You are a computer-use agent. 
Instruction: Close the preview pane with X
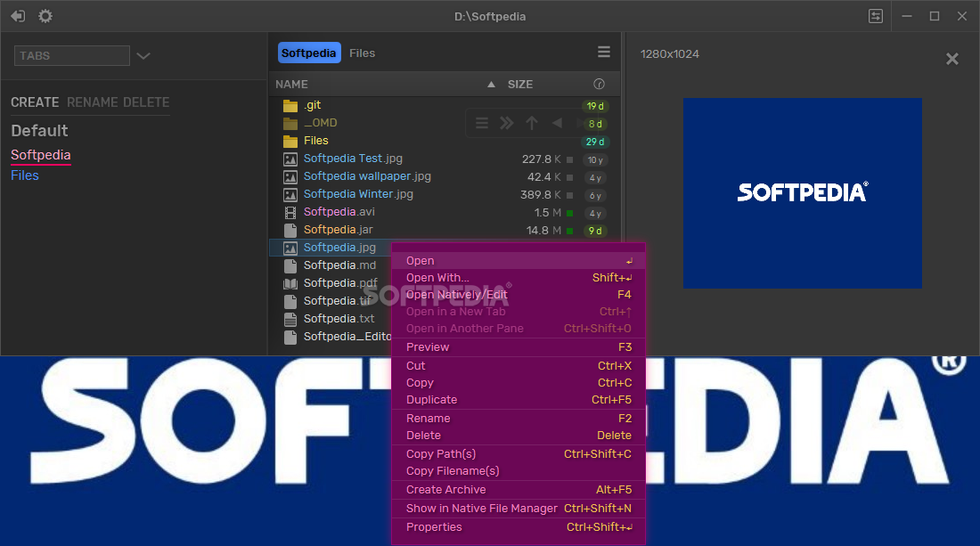tap(951, 59)
